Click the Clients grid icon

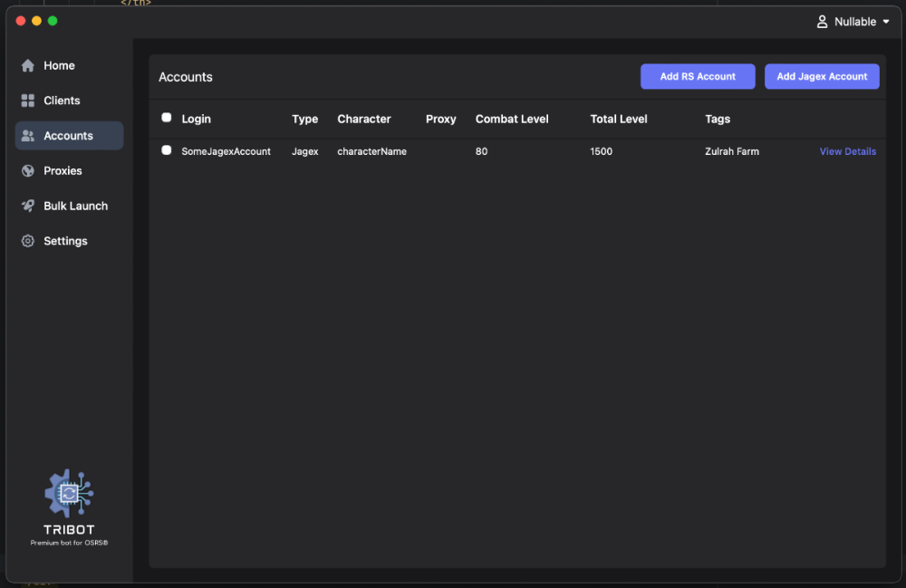[28, 101]
